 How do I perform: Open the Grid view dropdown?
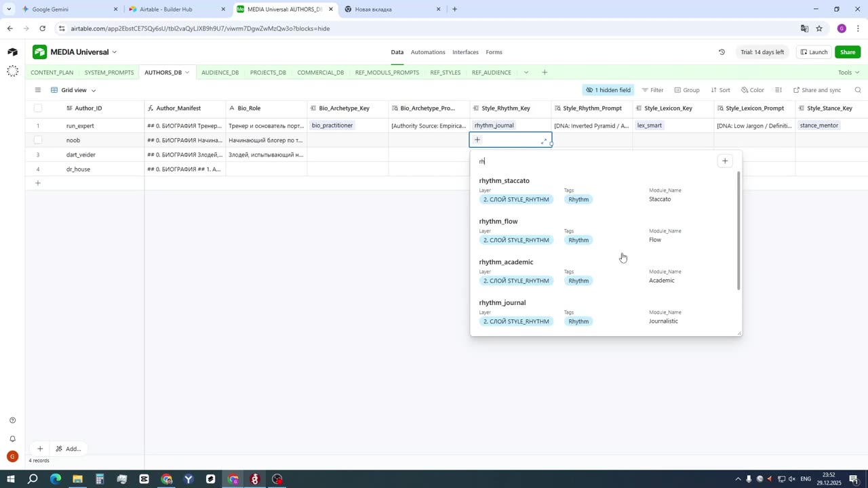click(73, 90)
